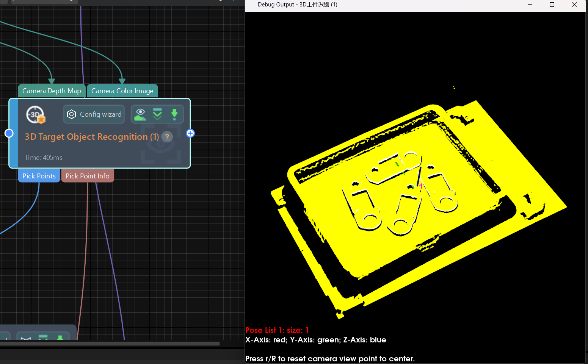Image resolution: width=588 pixels, height=364 pixels.
Task: Click the horizontal scrollbar under the node graph
Action: point(110,344)
